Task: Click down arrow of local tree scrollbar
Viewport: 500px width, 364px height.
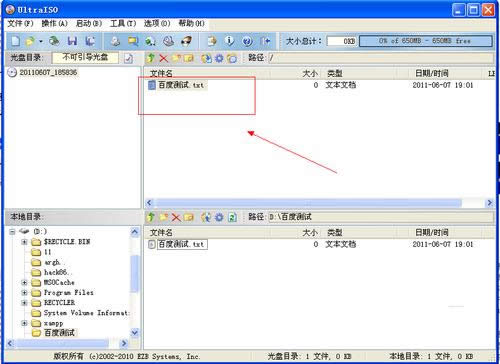Action: coord(134,332)
